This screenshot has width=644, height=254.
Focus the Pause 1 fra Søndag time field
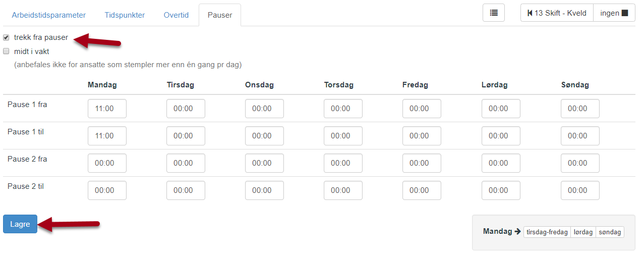tap(580, 109)
